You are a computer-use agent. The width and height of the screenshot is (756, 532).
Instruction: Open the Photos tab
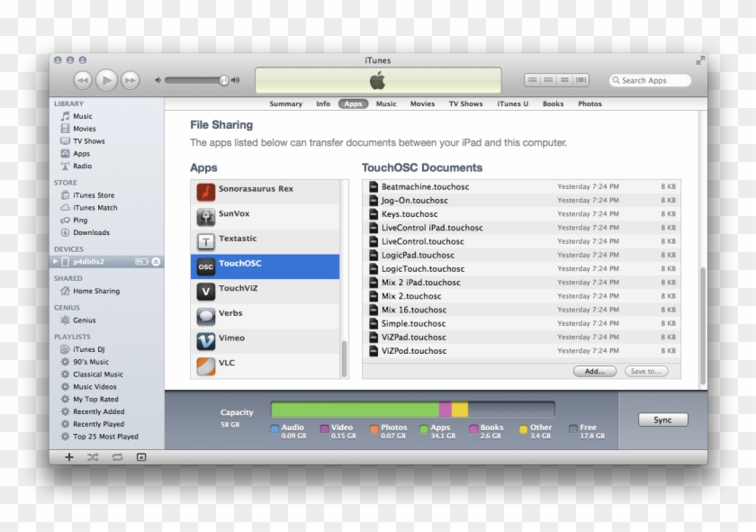590,104
